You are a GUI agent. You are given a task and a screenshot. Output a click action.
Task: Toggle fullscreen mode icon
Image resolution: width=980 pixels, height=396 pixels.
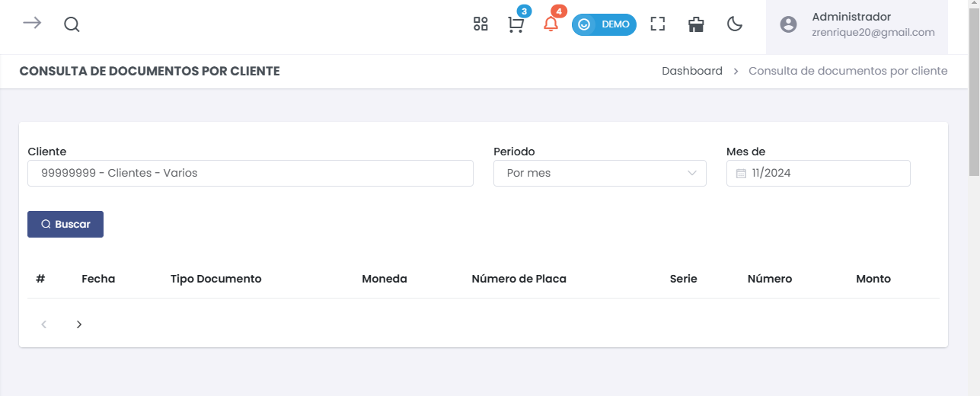coord(658,24)
